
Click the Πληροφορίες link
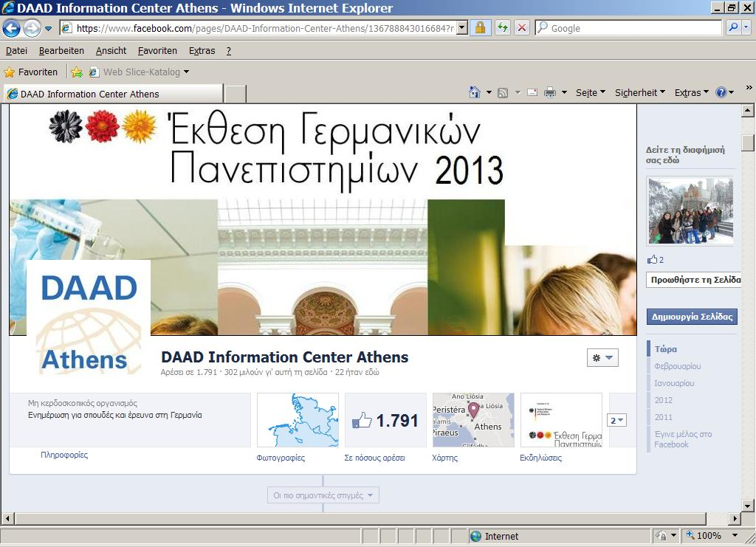(64, 455)
